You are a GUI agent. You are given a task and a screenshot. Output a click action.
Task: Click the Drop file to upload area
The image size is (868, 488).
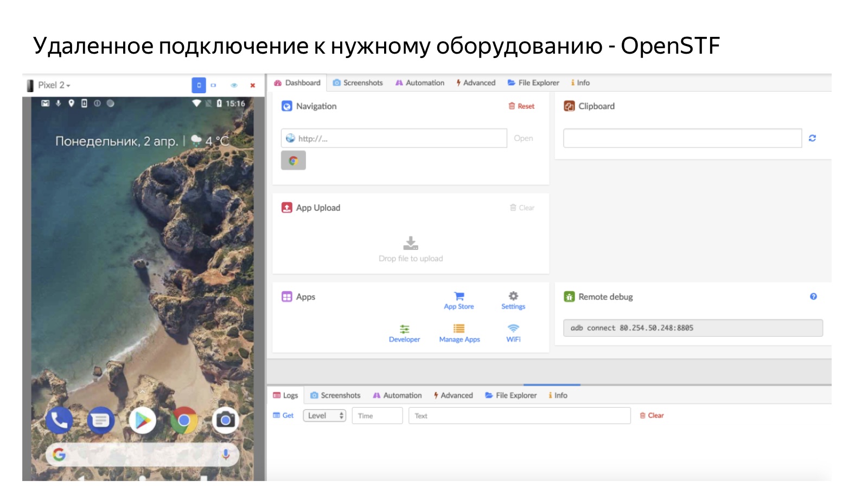[x=411, y=249]
